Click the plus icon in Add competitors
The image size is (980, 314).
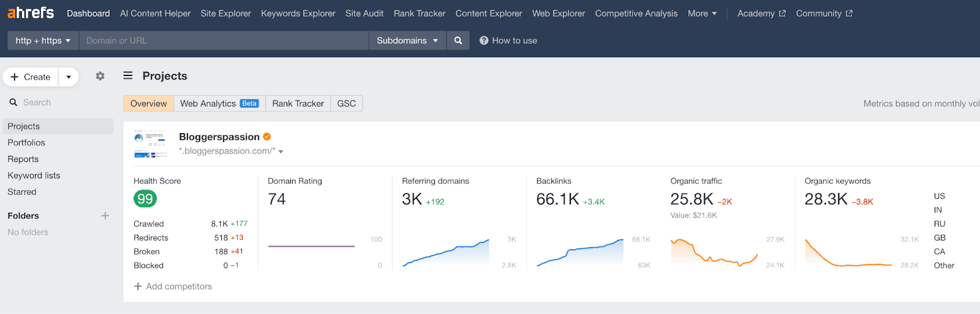point(138,286)
